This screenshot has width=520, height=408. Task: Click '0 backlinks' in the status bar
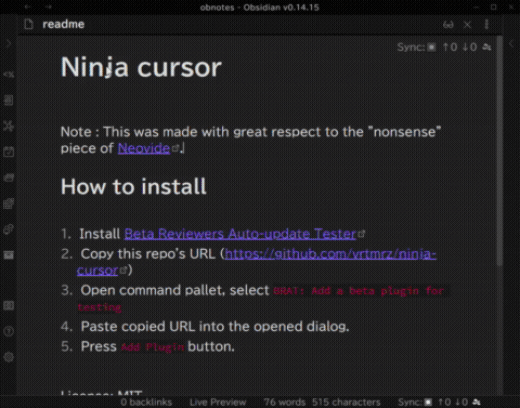(x=146, y=402)
